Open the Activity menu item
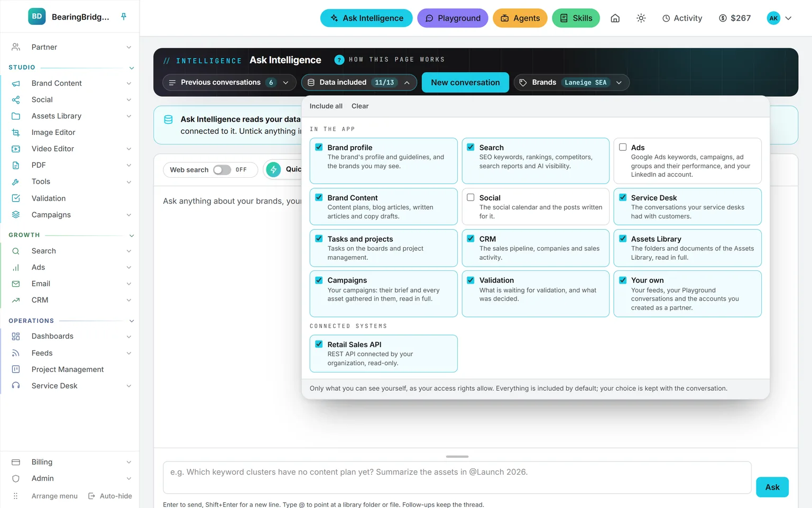812x508 pixels. tap(682, 18)
